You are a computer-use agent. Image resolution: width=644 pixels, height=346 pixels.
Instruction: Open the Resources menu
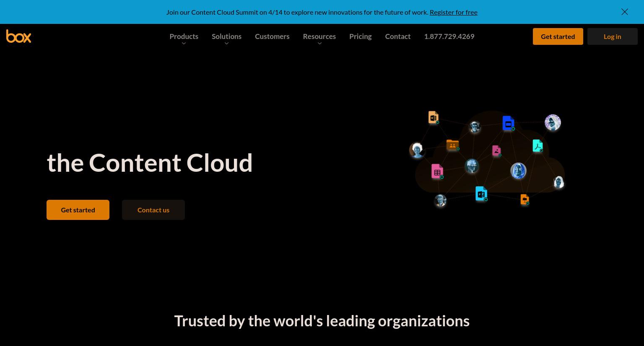click(319, 36)
